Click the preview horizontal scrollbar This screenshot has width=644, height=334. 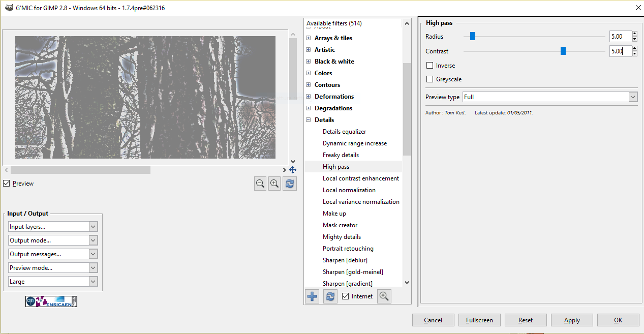(x=80, y=170)
